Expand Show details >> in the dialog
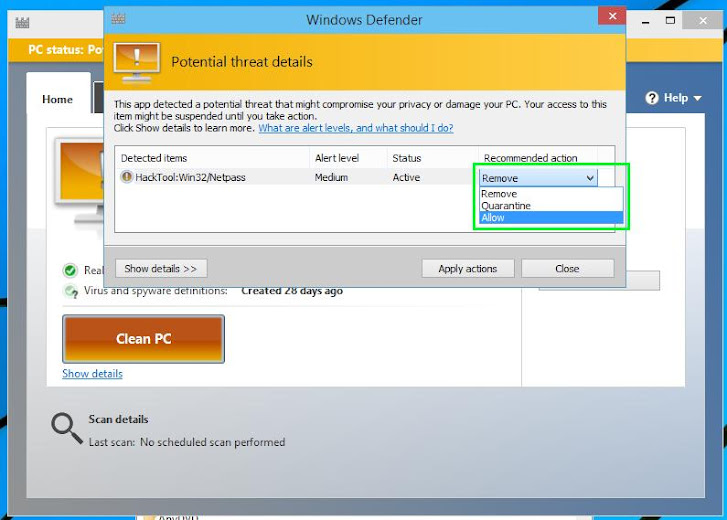727x520 pixels. [161, 269]
